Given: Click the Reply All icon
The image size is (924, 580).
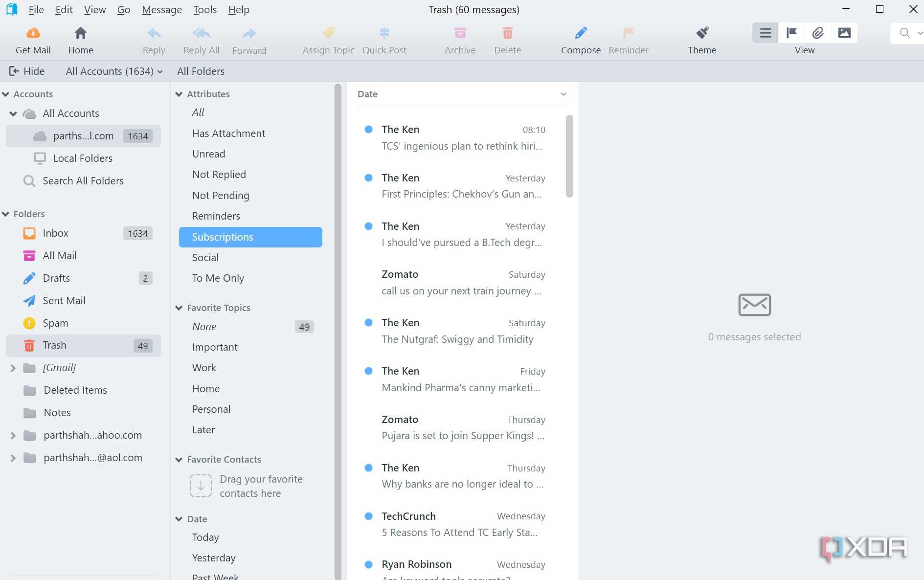Looking at the screenshot, I should pyautogui.click(x=202, y=33).
